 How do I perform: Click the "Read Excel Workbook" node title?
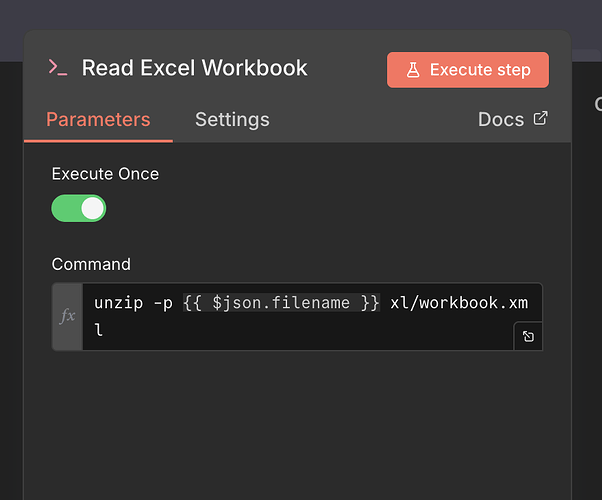[194, 68]
